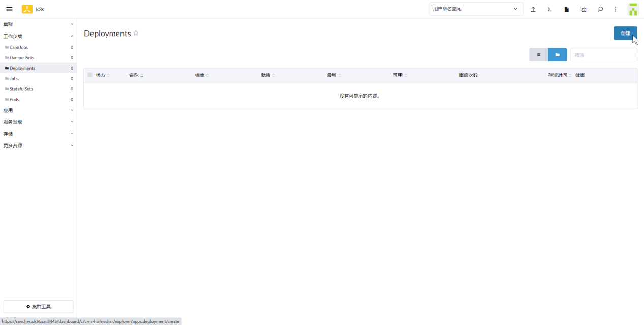Favorite Deployments with the star icon
644x325 pixels.
(136, 34)
